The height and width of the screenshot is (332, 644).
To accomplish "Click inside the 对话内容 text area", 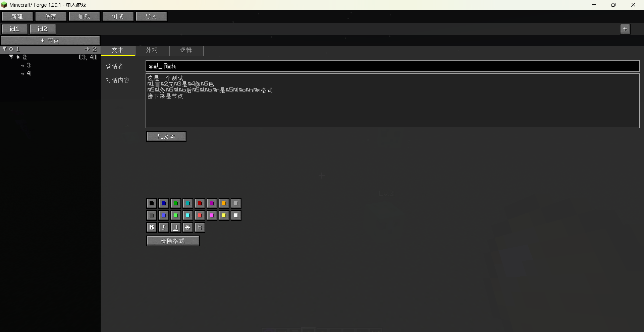I will tap(393, 101).
